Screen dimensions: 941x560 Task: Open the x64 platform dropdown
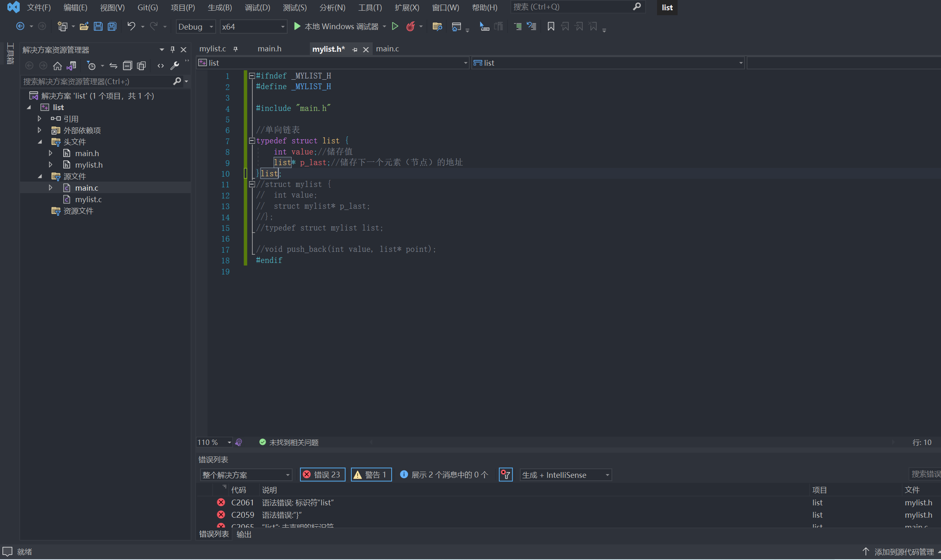click(253, 27)
